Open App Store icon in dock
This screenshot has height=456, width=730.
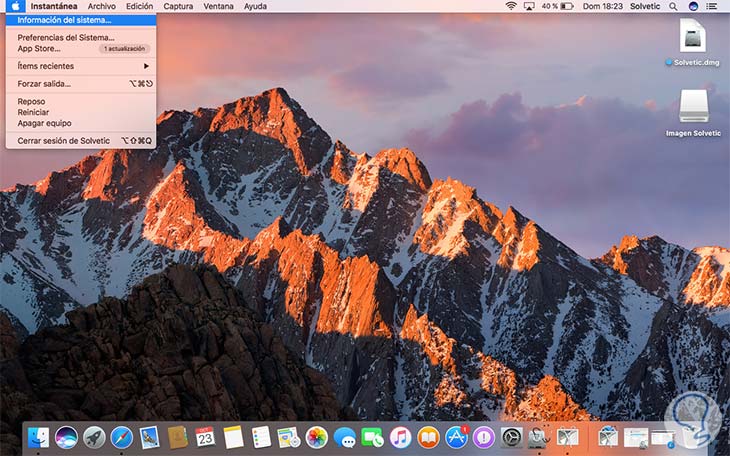[457, 437]
